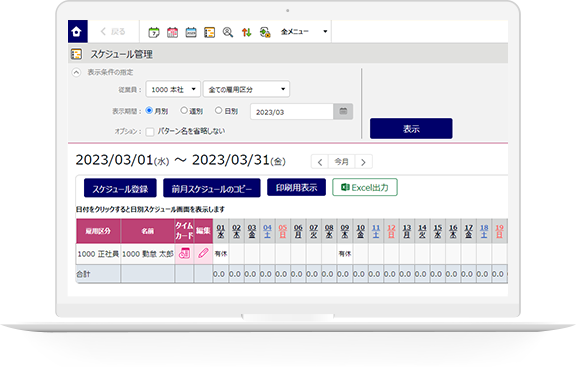The height and width of the screenshot is (367, 576).
Task: Open the 09 木 date header
Action: click(345, 231)
